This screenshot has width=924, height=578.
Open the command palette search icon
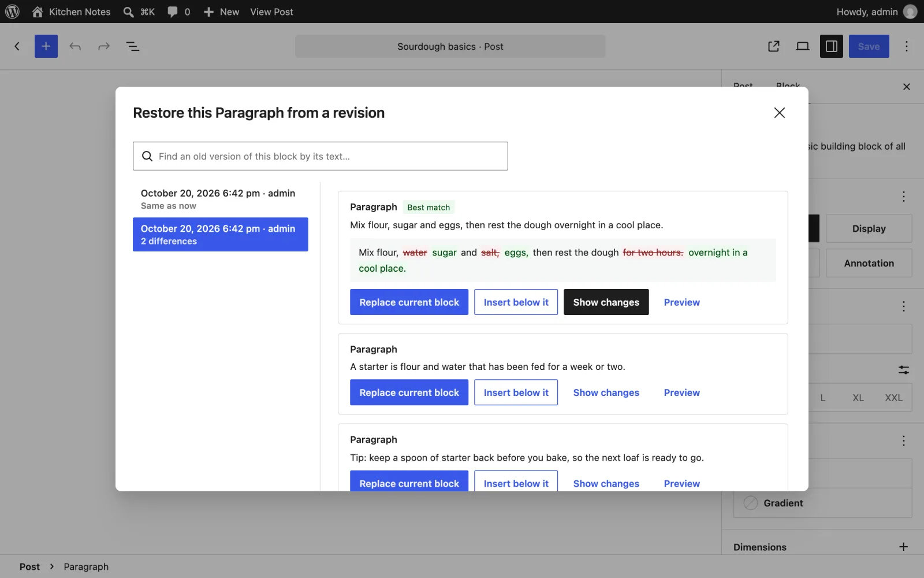[139, 12]
